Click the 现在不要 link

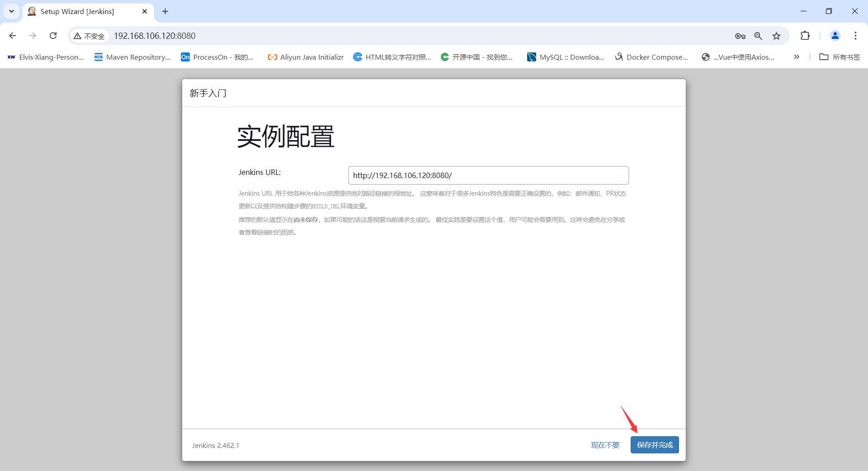605,445
